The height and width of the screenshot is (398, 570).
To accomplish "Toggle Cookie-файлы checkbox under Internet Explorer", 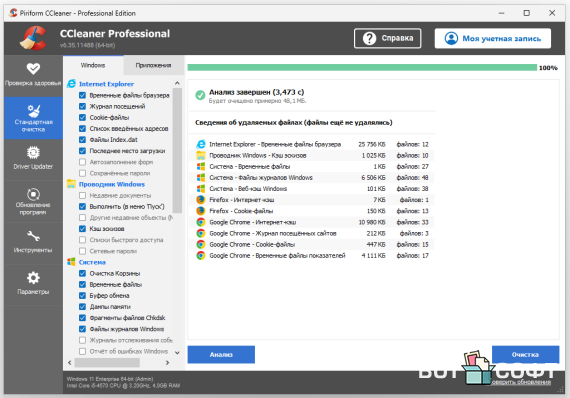I will point(83,117).
